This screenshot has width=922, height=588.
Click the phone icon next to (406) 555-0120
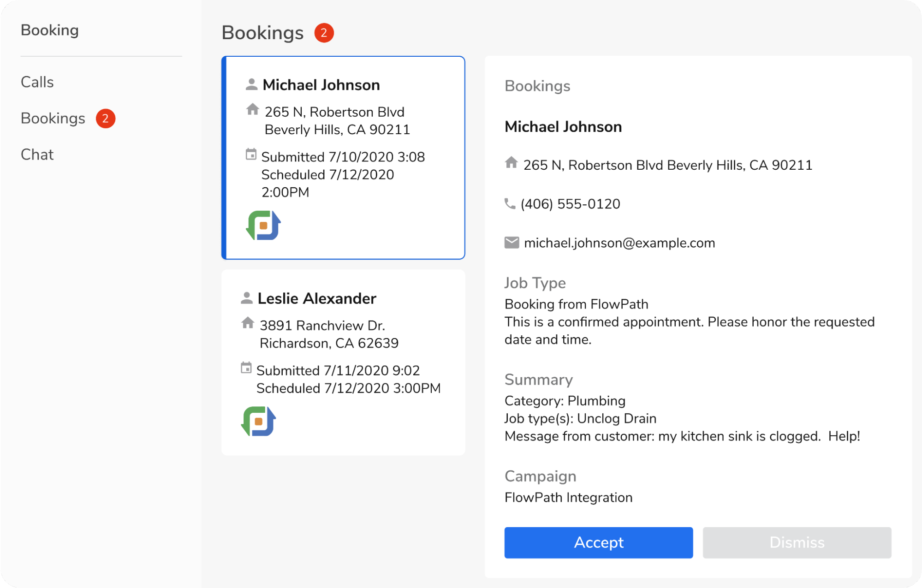510,203
